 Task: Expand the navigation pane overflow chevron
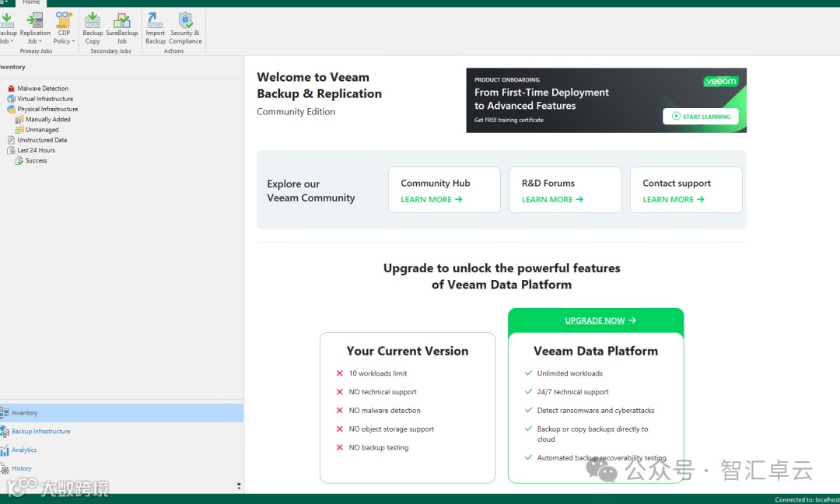point(239,486)
